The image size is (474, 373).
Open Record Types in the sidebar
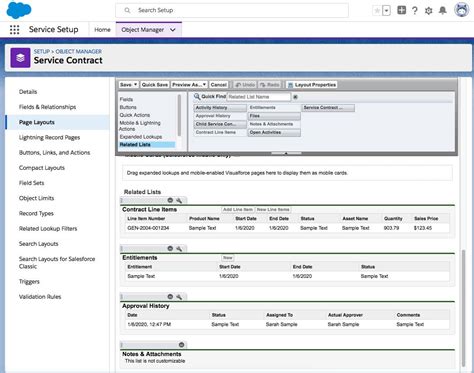tap(36, 213)
